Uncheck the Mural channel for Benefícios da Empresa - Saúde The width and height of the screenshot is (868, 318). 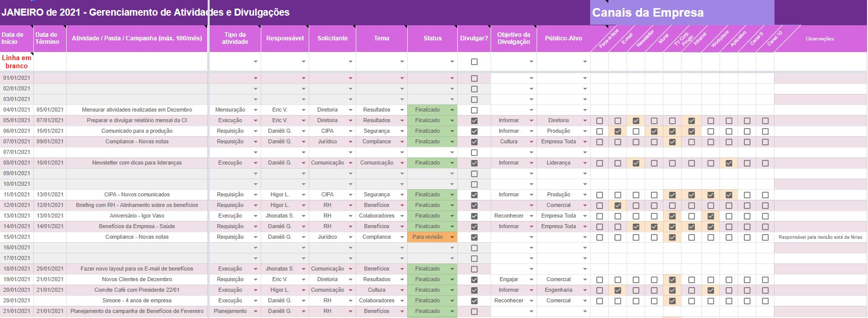point(654,227)
